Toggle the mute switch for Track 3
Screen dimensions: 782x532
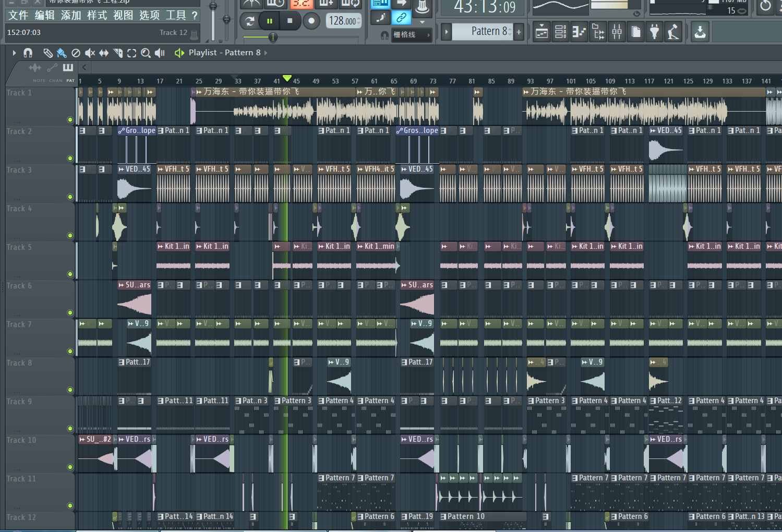pos(70,197)
